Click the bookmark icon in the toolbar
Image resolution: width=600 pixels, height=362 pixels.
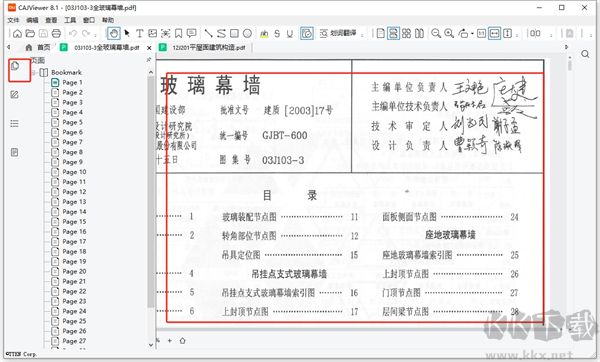pyautogui.click(x=179, y=34)
